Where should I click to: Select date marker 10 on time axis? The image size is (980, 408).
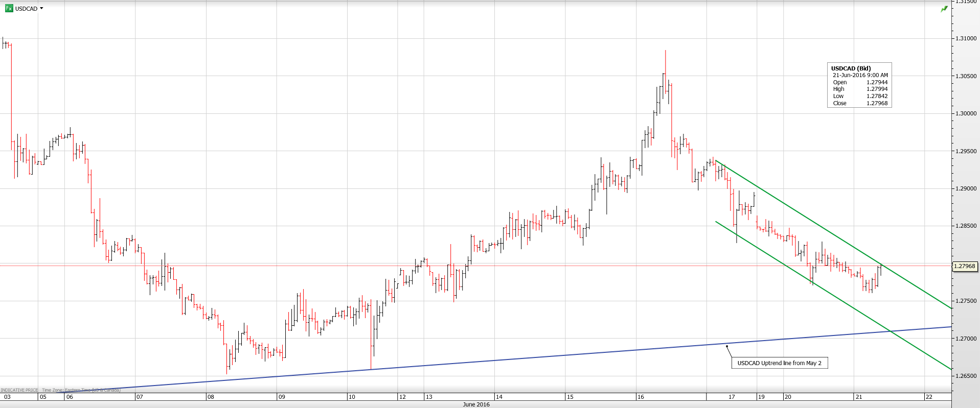pos(352,397)
